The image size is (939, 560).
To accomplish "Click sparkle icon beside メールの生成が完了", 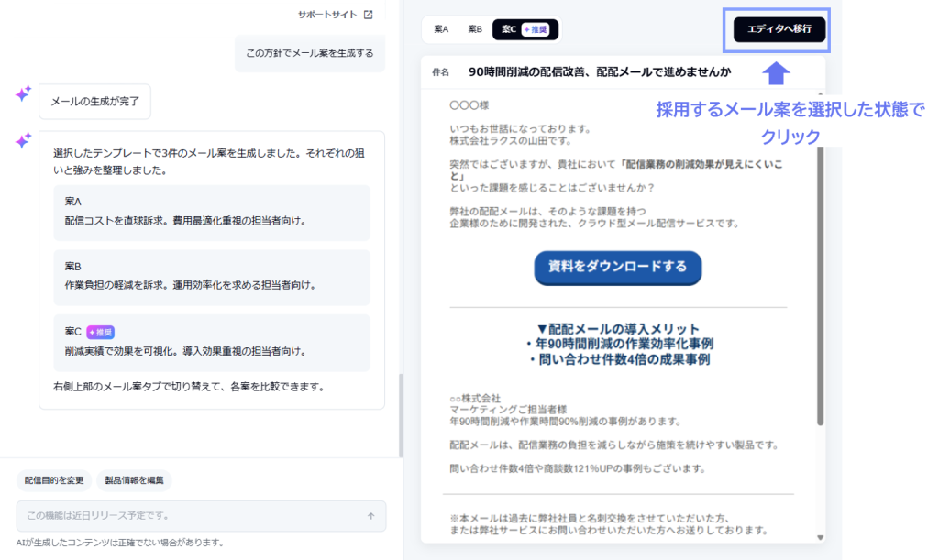I will 23,93.
